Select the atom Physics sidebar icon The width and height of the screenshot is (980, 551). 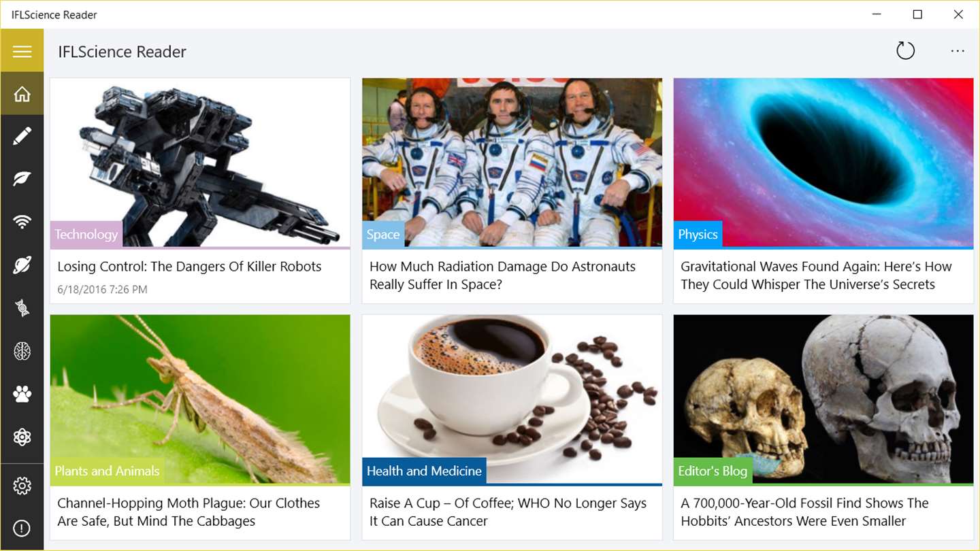[x=22, y=437]
